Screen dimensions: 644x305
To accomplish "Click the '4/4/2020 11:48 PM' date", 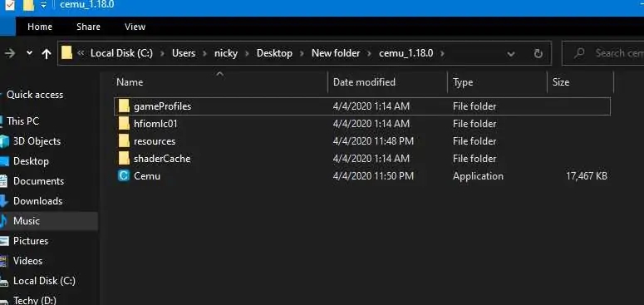I will [373, 141].
